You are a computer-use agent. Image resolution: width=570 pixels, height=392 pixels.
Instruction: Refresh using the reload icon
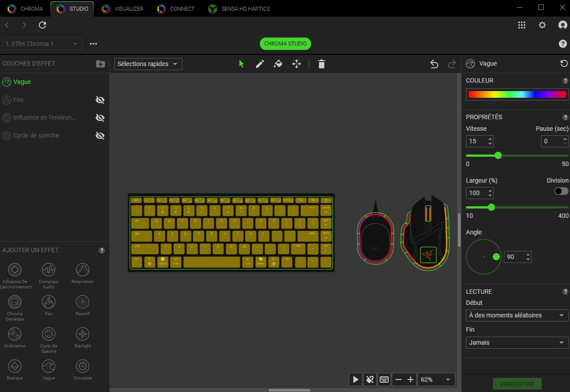click(x=42, y=25)
